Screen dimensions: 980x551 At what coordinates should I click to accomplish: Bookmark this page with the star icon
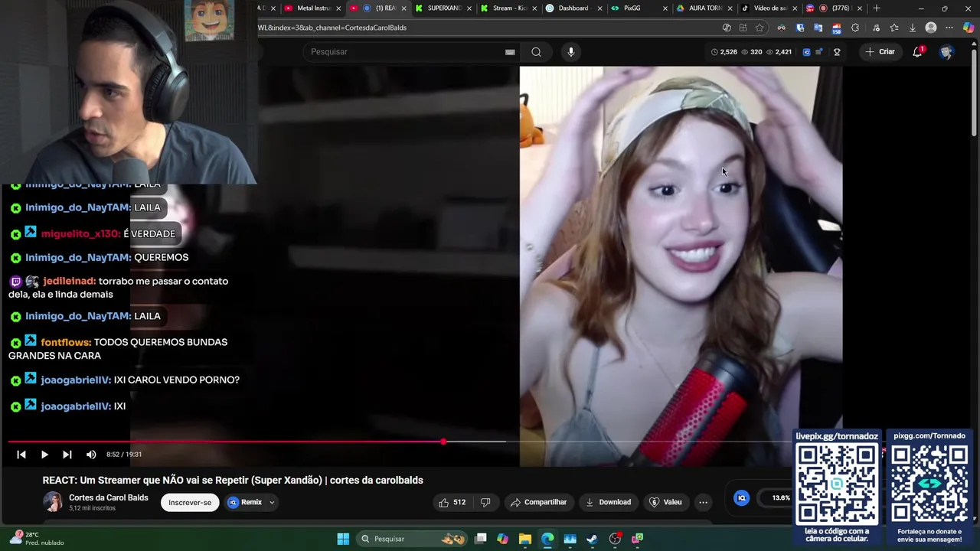(x=759, y=28)
